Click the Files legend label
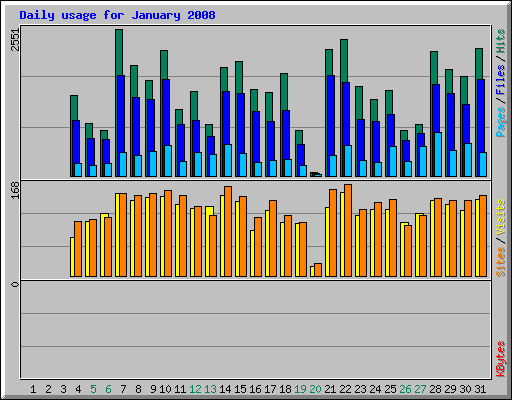512x400 pixels. 500,80
